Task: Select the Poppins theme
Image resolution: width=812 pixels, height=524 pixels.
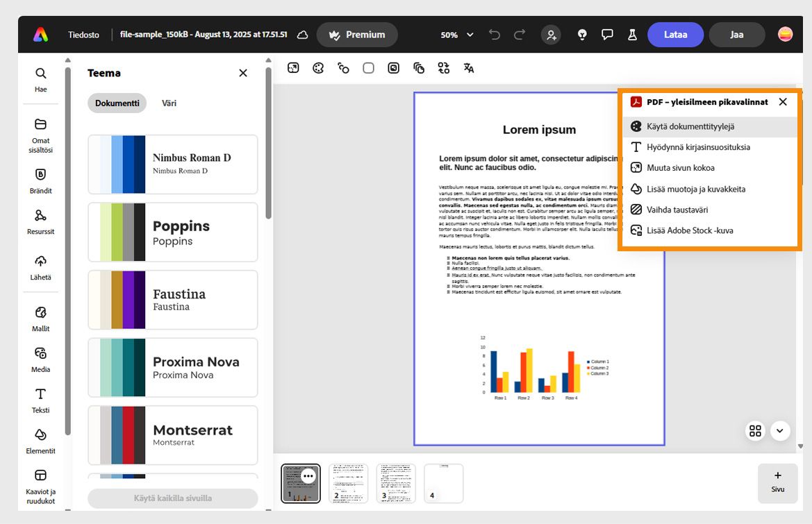Action: click(x=173, y=233)
